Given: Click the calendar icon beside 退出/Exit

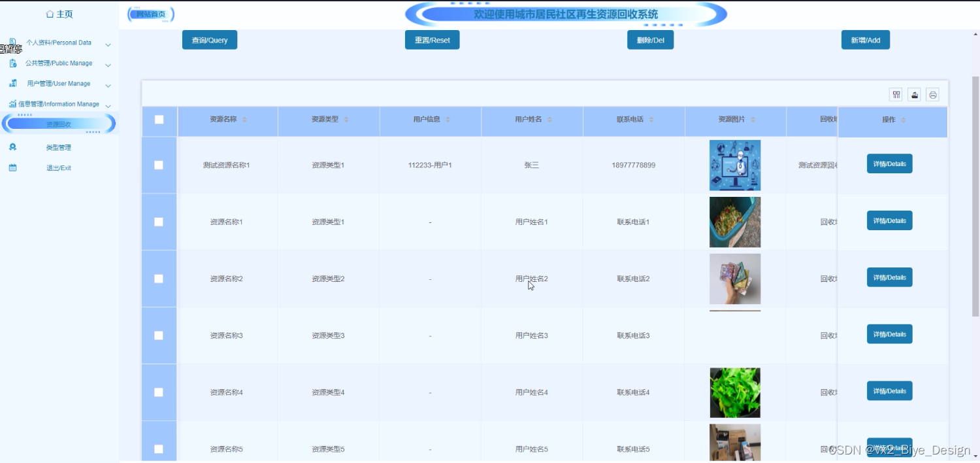Looking at the screenshot, I should click(x=12, y=167).
